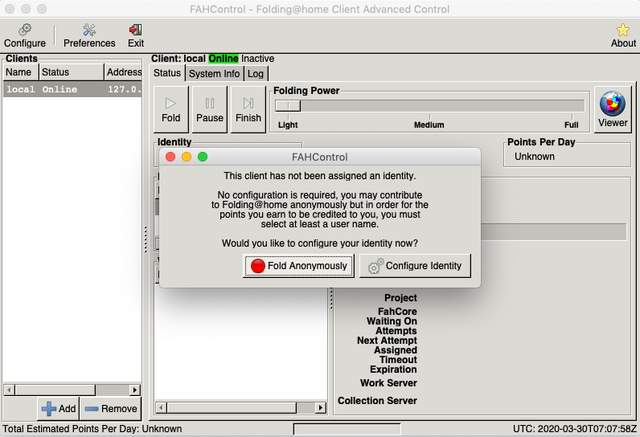Click Fold Anonymously in the dialog
The image size is (640, 437).
[299, 266]
